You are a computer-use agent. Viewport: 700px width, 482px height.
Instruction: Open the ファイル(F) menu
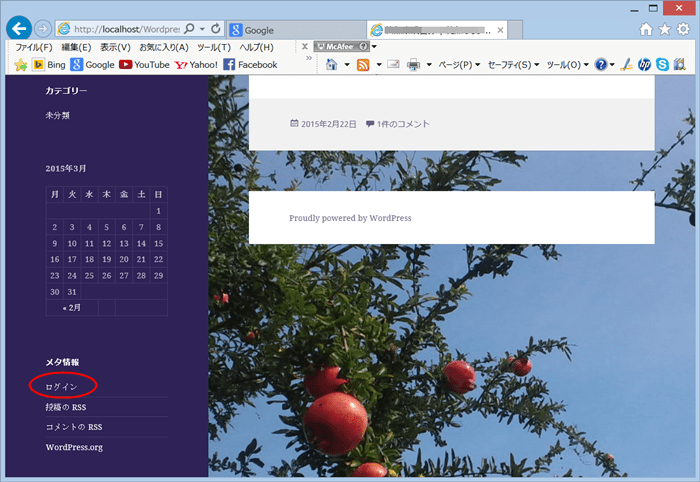[x=34, y=47]
